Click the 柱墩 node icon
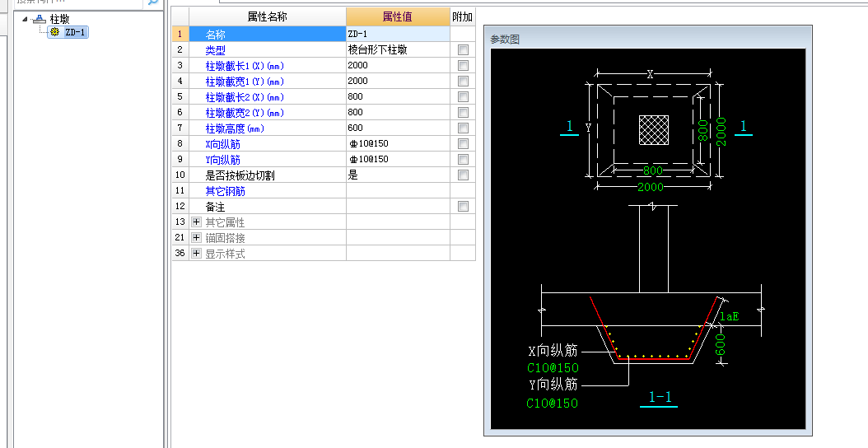Screen dimensions: 868x448 pyautogui.click(x=39, y=20)
